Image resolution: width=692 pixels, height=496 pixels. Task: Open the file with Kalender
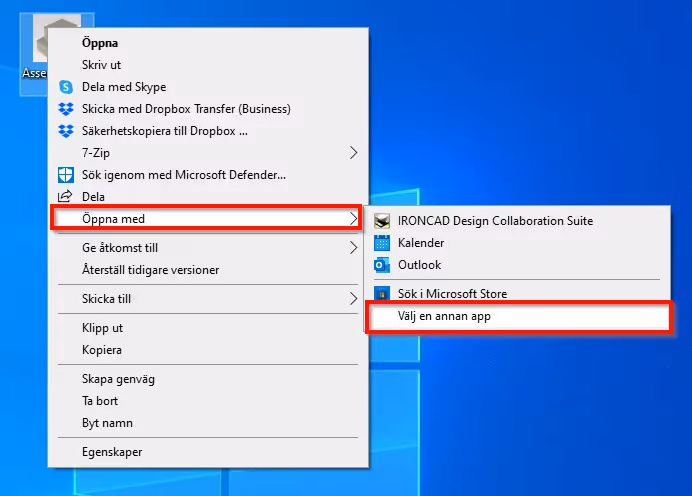517,243
